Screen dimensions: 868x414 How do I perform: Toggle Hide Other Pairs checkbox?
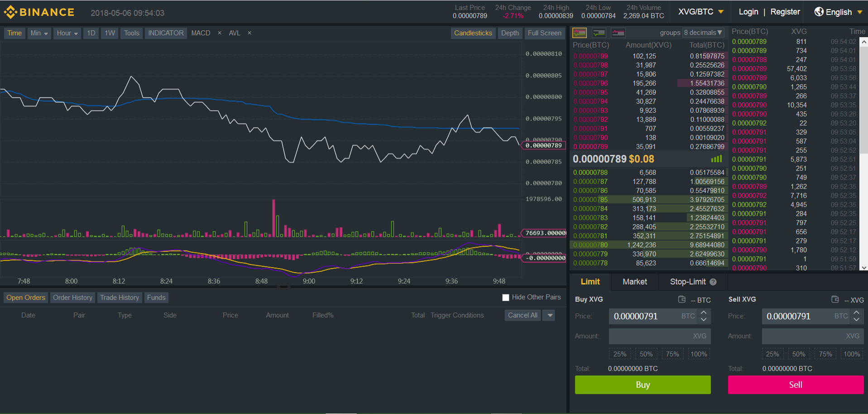tap(506, 298)
